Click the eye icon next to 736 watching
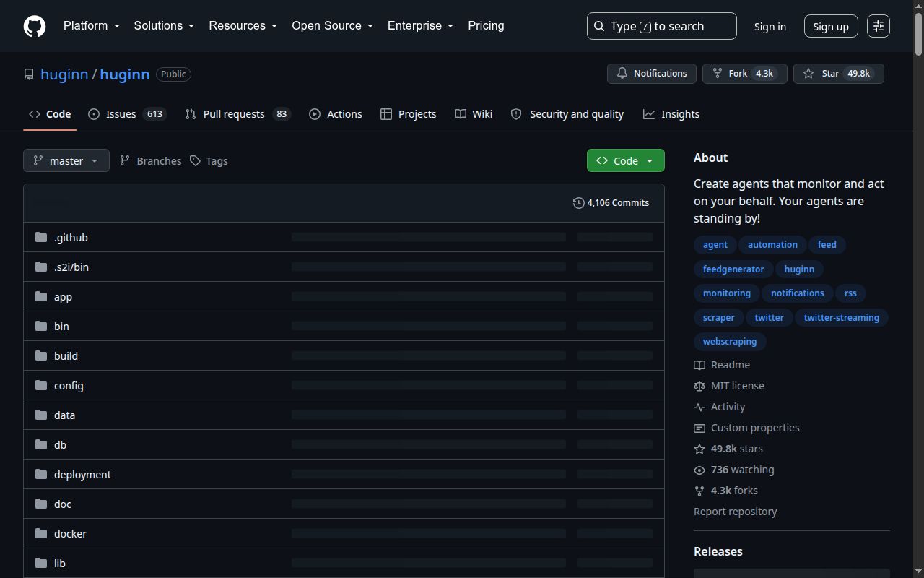The width and height of the screenshot is (924, 578). pos(699,470)
